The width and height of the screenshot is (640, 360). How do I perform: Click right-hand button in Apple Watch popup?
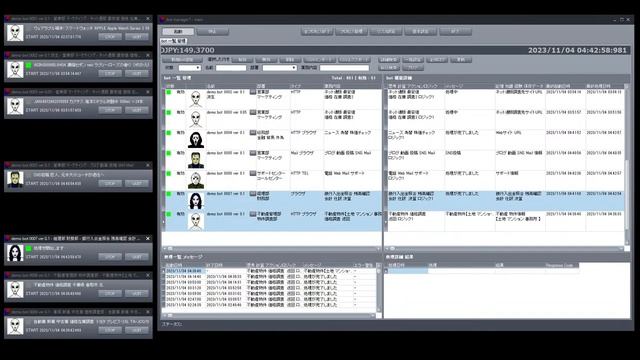pos(137,37)
